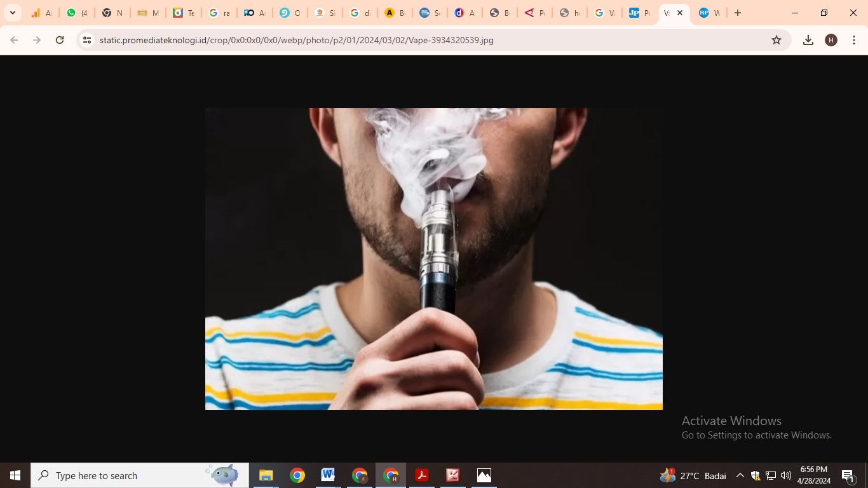Open the tab search dropdown arrow
Image resolution: width=868 pixels, height=488 pixels.
coord(12,13)
